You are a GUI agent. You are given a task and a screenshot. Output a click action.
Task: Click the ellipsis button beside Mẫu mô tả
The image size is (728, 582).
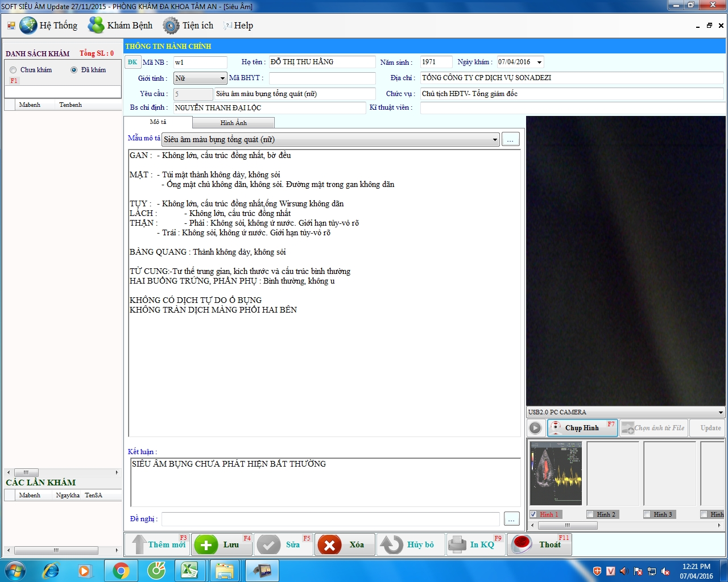point(511,139)
